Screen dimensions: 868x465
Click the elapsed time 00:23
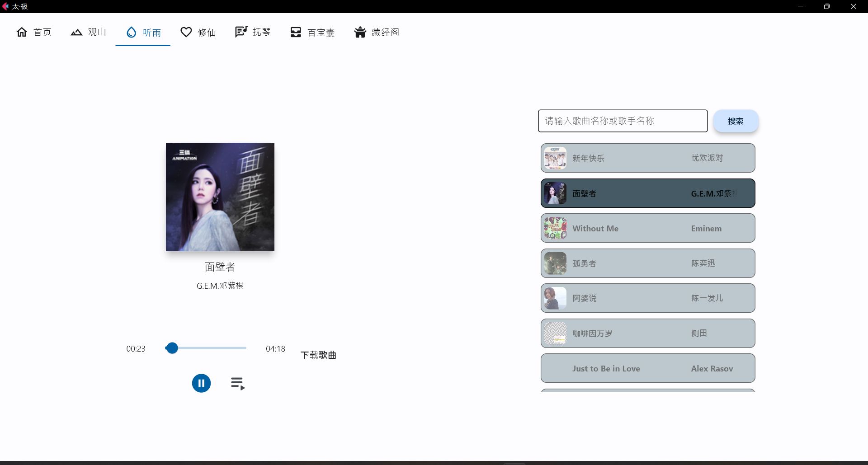136,349
